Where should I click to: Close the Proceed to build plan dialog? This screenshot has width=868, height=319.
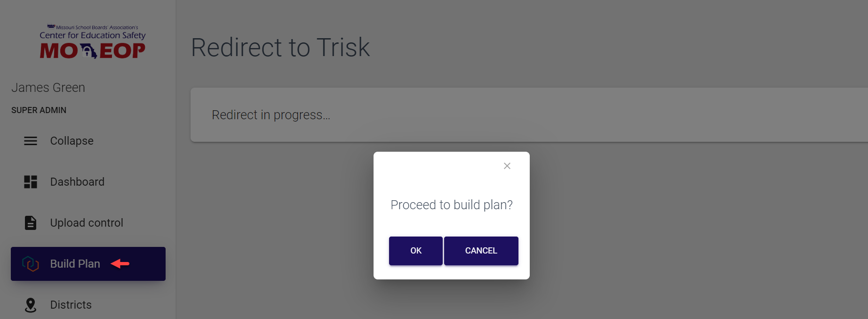pyautogui.click(x=507, y=166)
